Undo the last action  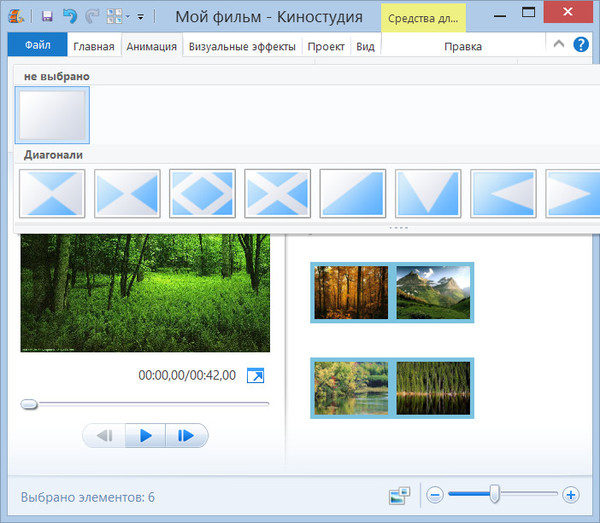(69, 17)
